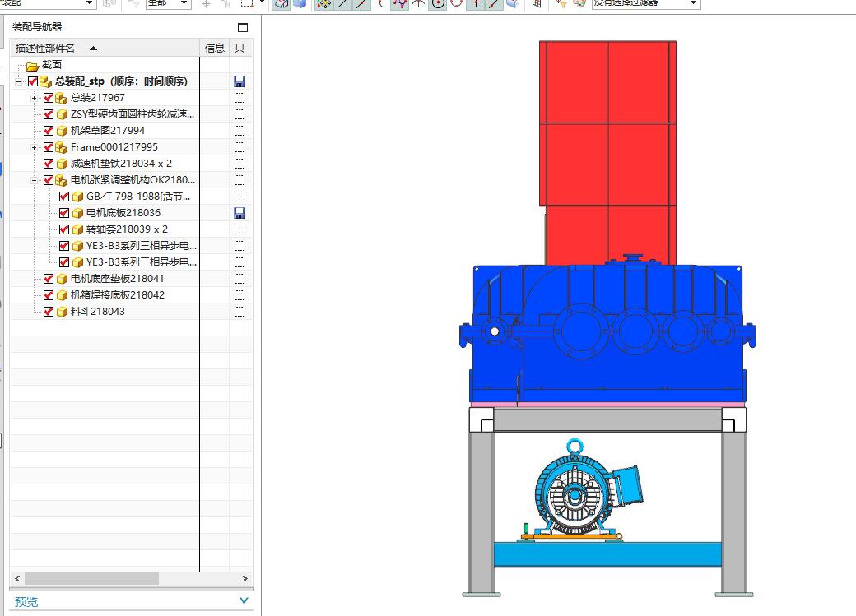856x616 pixels.
Task: Toggle sort arrow on 描述性部件名 column
Action: tap(93, 48)
